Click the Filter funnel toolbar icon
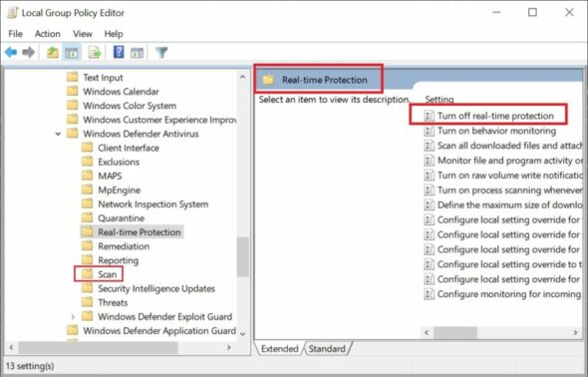 click(x=161, y=53)
